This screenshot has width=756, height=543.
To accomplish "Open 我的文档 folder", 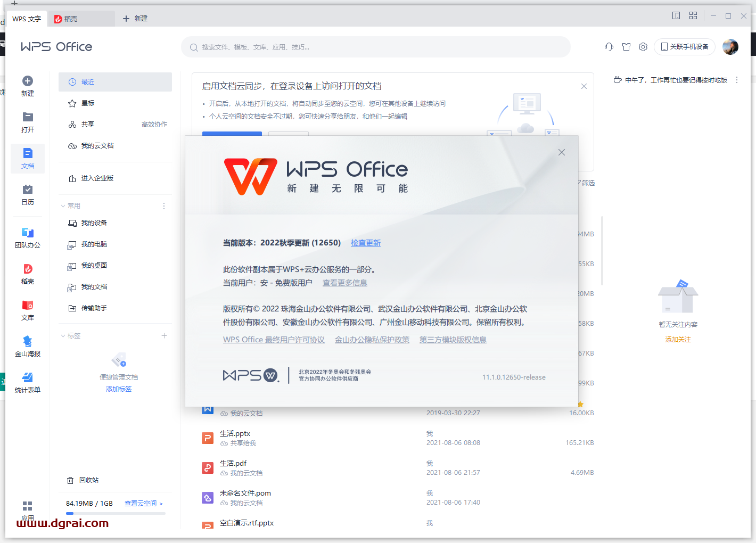I will click(x=115, y=287).
